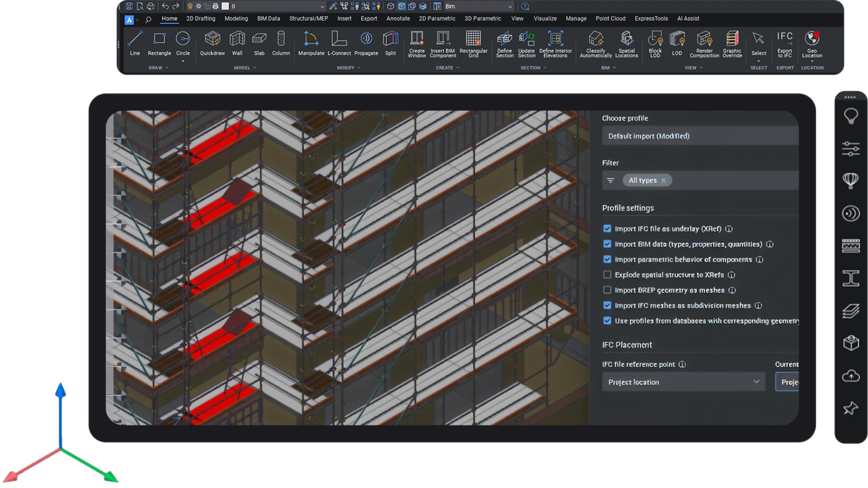
Task: Click info icon next to IFC file reference point
Action: click(682, 364)
